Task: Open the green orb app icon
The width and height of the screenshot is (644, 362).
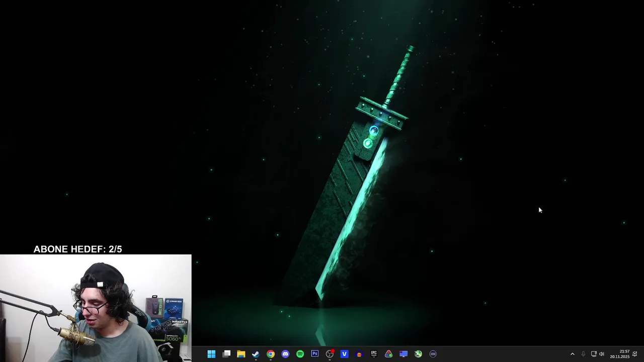Action: click(418, 354)
